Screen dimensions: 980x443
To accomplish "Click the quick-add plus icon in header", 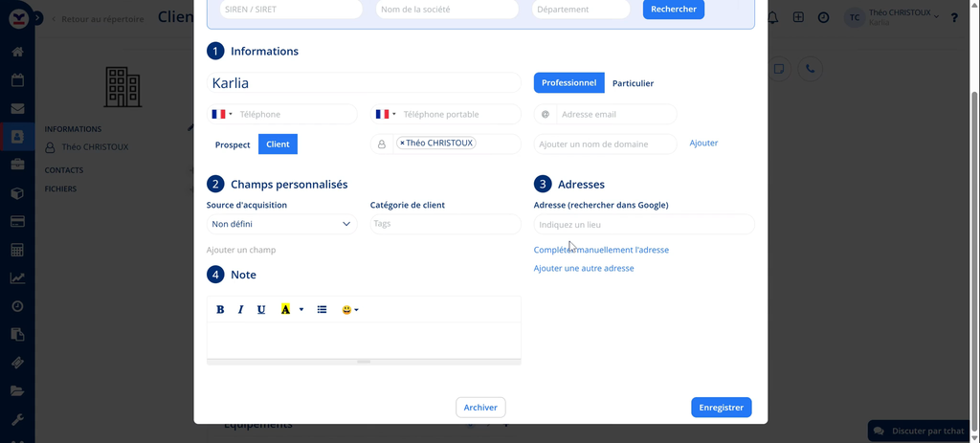I will click(798, 18).
